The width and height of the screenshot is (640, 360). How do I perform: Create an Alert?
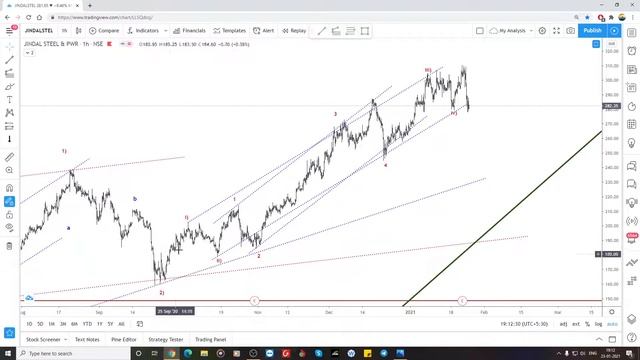[x=264, y=31]
